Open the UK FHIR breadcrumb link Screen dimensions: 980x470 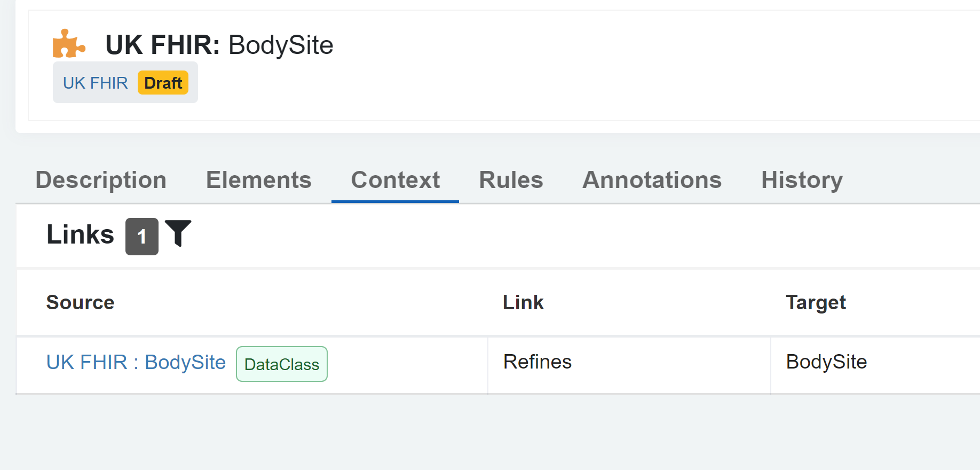click(95, 82)
